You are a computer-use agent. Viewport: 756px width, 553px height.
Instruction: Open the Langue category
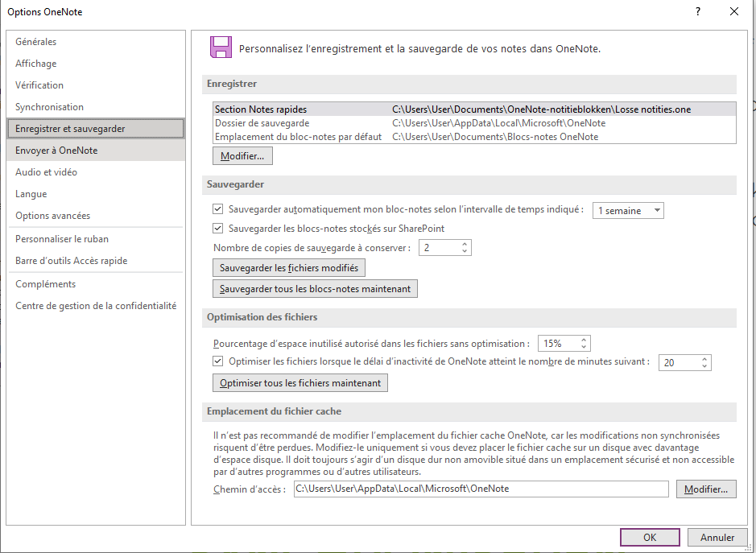(96, 194)
